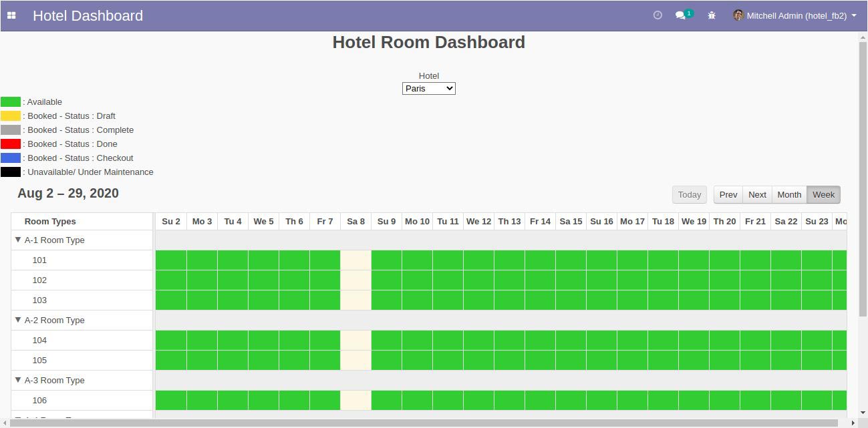The width and height of the screenshot is (868, 428).
Task: Select room 101 cell for Sa 8
Action: (x=355, y=260)
